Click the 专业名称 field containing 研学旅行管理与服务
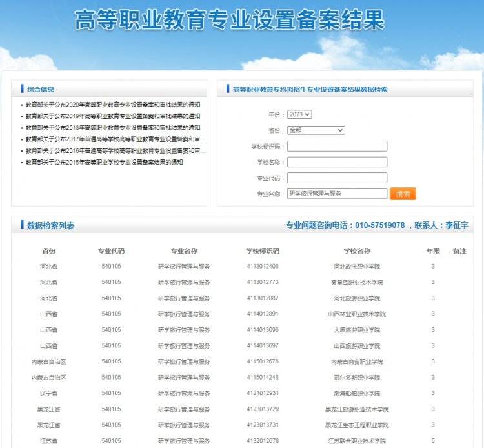Image resolution: width=484 pixels, height=448 pixels. coord(337,194)
